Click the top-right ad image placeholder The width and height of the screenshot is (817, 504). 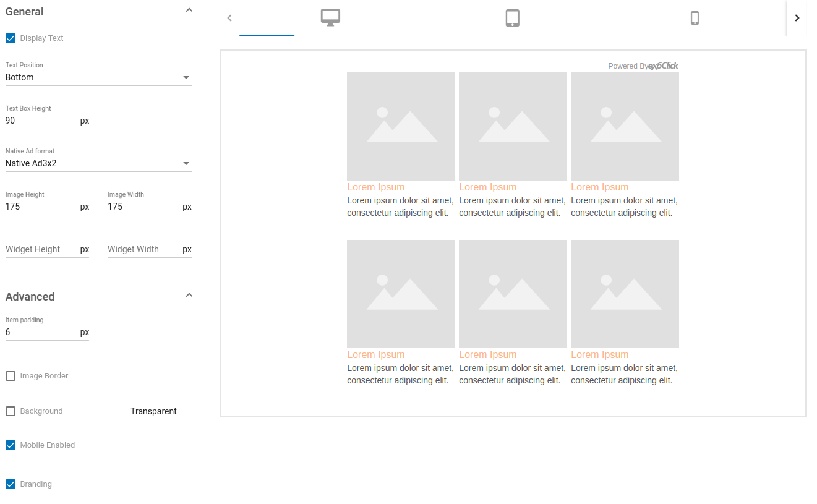click(625, 126)
